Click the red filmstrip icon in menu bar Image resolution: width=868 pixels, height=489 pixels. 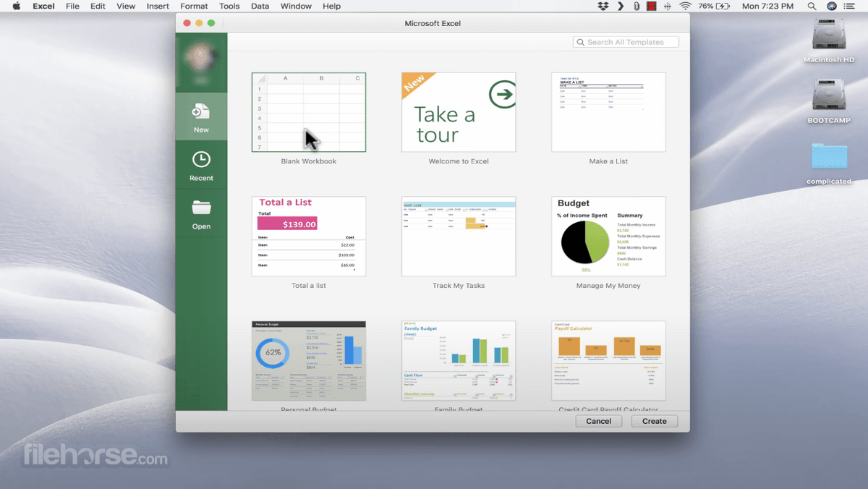pyautogui.click(x=651, y=7)
